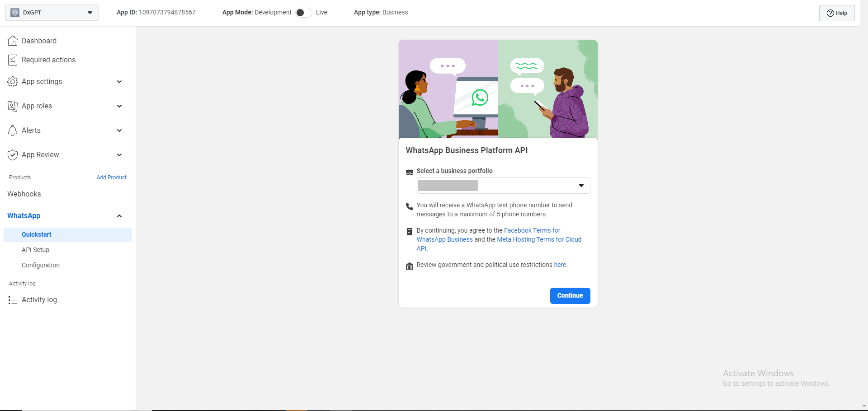Expand the App settings section

(119, 82)
